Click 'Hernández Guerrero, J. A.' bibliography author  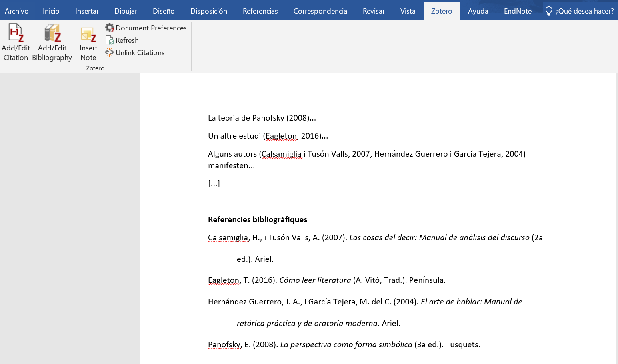pyautogui.click(x=255, y=302)
